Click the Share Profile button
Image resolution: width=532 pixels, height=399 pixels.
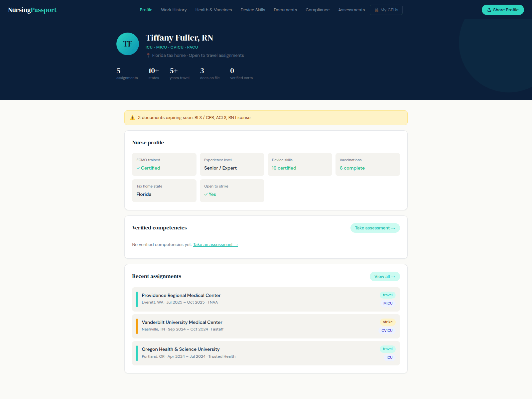point(503,10)
